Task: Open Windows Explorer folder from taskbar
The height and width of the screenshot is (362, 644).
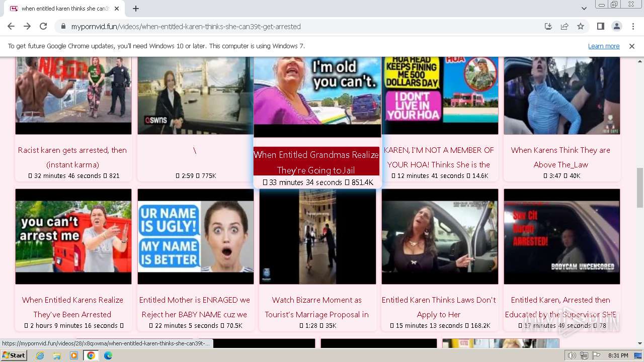Action: (x=57, y=355)
